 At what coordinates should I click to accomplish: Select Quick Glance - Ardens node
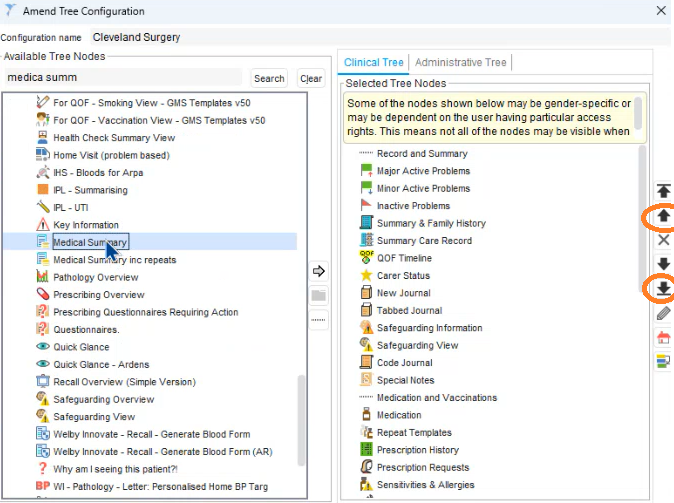pyautogui.click(x=101, y=365)
